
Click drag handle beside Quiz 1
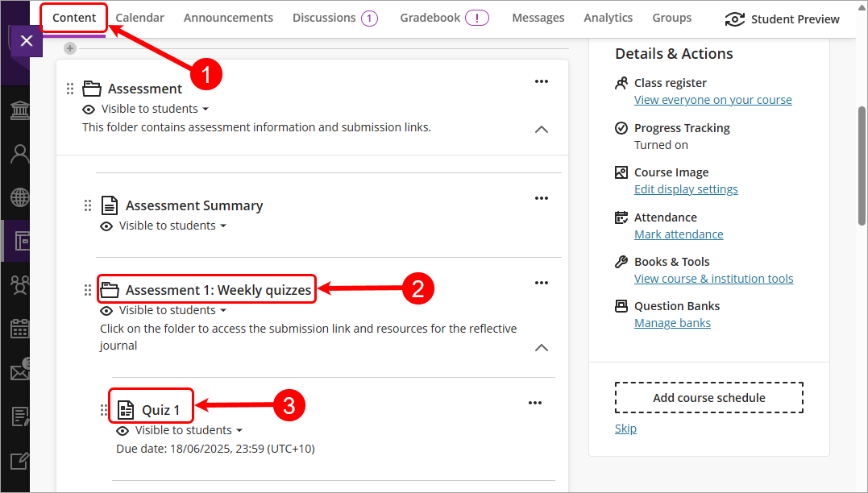[103, 410]
